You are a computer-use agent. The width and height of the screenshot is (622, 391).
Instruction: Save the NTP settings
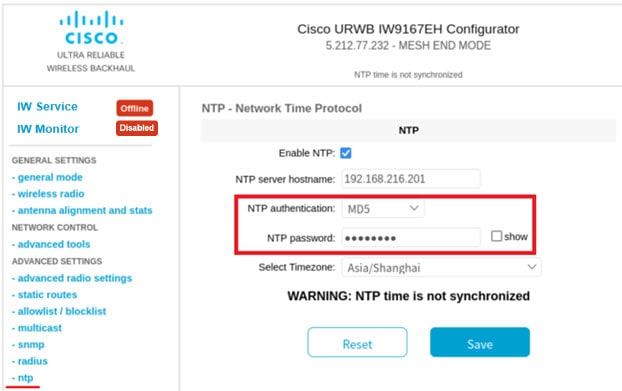coord(480,342)
